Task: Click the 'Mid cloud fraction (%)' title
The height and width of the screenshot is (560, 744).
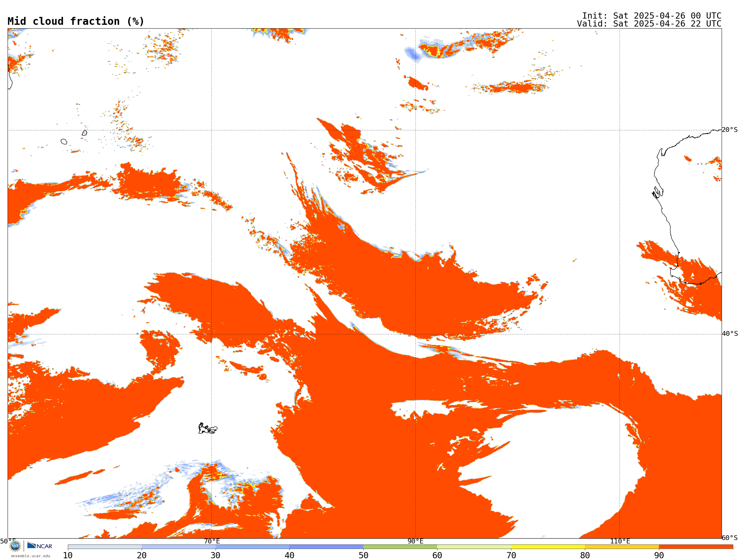Action: [76, 21]
